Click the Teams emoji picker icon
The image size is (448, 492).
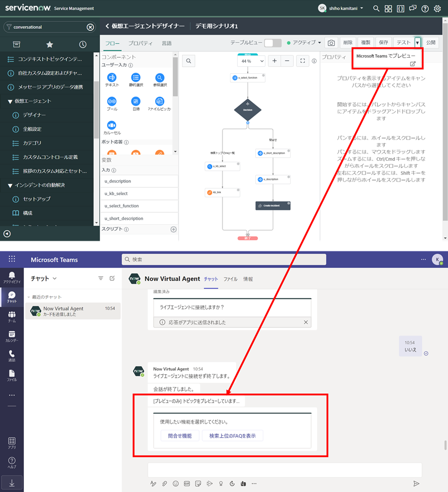(x=175, y=483)
